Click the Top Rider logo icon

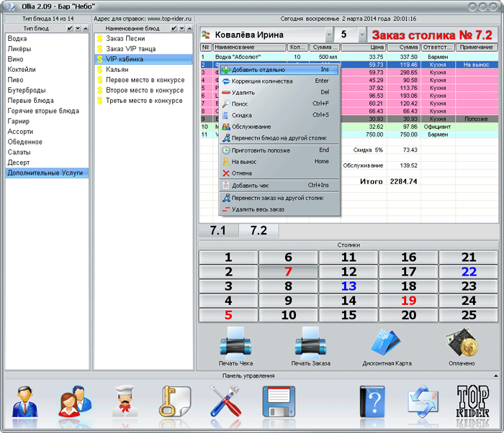coord(472,402)
